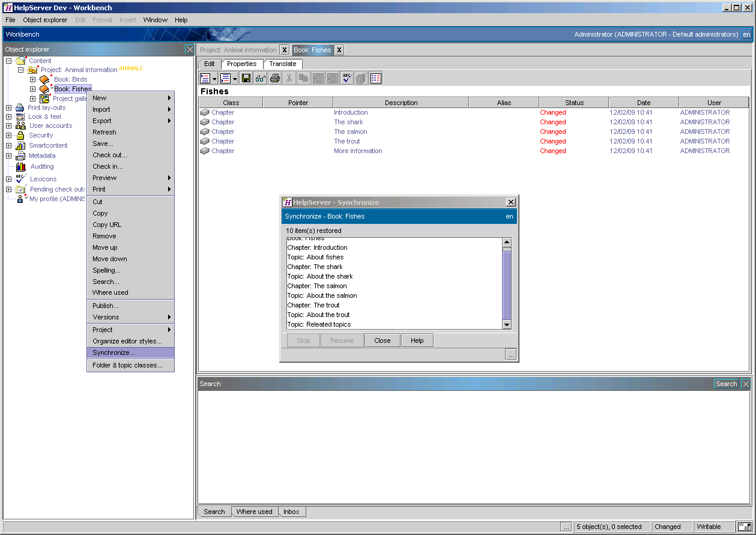This screenshot has height=535, width=756.
Task: Open the Where used tab at bottom
Action: [x=254, y=512]
